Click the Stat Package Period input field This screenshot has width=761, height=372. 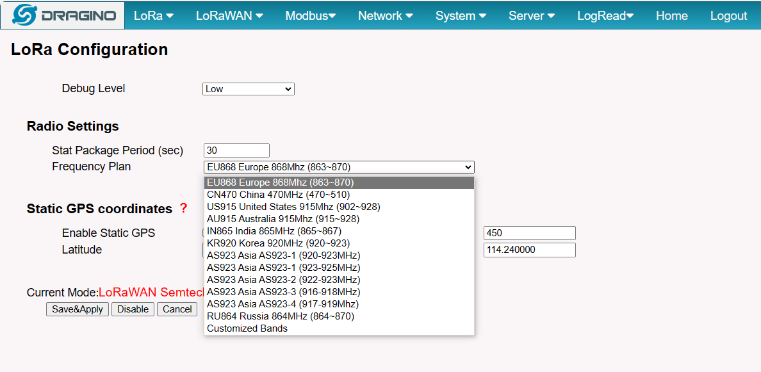pos(237,151)
